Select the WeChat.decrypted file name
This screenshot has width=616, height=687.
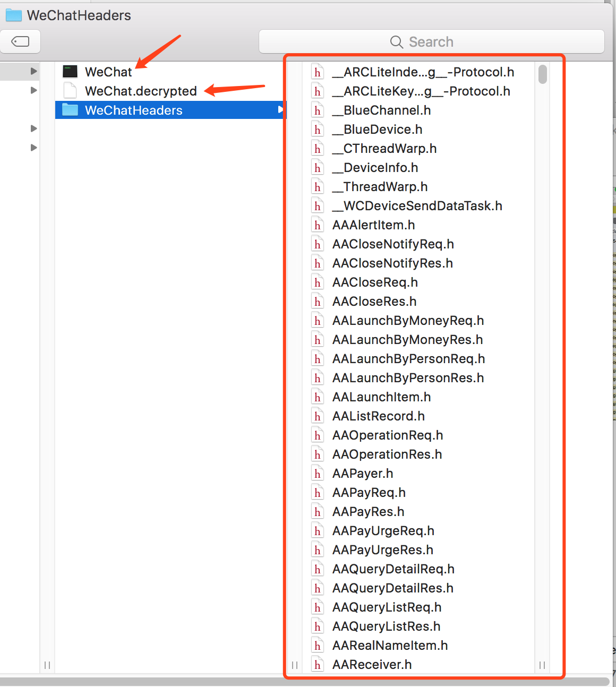[141, 91]
